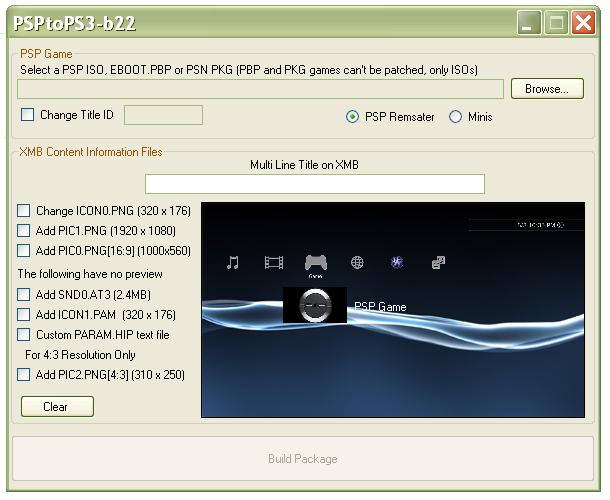
Task: Click the Network globe icon in preview
Action: [357, 263]
